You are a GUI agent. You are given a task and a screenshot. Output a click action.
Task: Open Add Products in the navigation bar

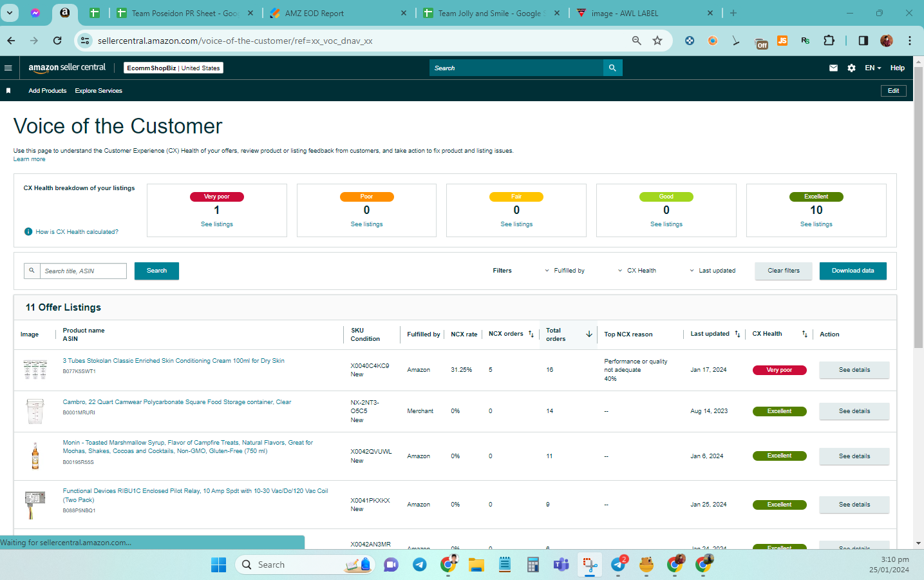point(48,91)
